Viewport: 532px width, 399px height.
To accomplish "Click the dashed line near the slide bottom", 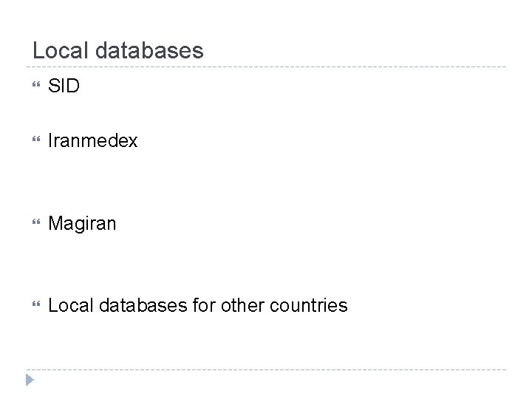I will 266,369.
